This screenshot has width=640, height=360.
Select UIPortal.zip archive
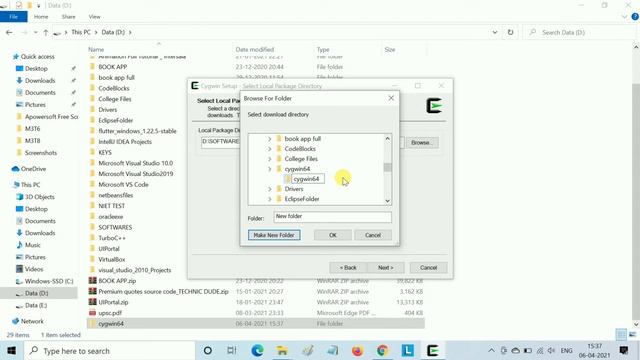(113, 302)
